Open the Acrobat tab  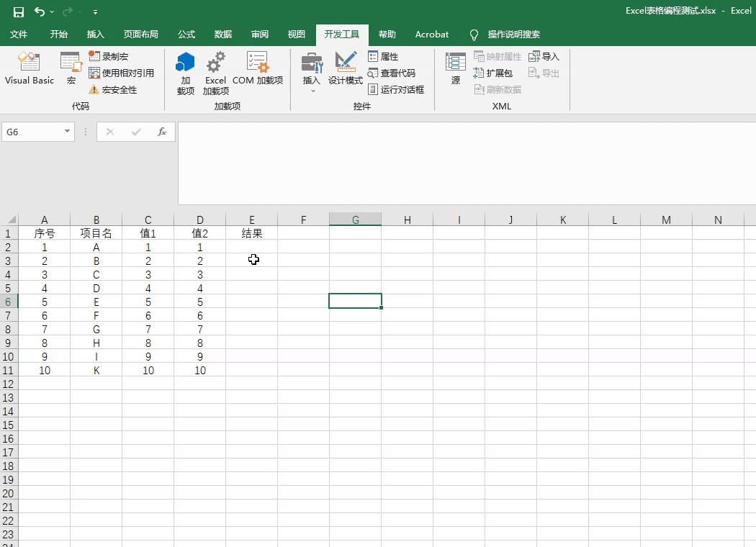point(431,35)
